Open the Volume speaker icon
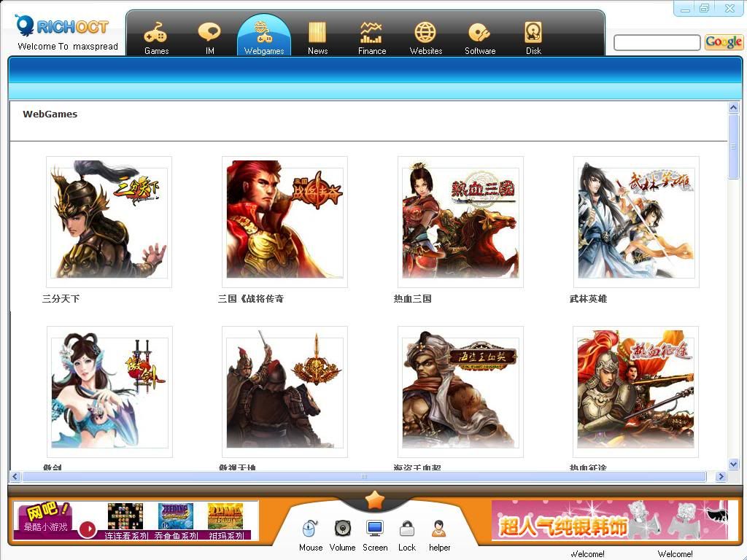The width and height of the screenshot is (747, 560). tap(342, 529)
